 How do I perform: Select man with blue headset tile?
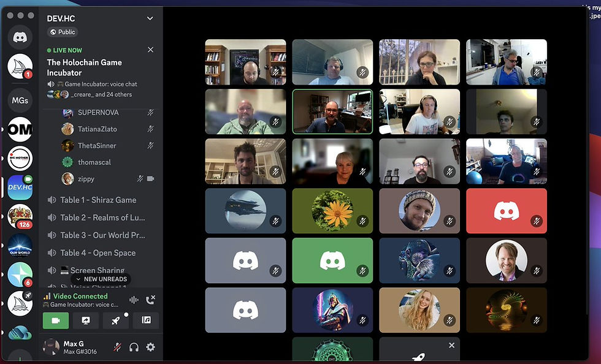(x=332, y=62)
